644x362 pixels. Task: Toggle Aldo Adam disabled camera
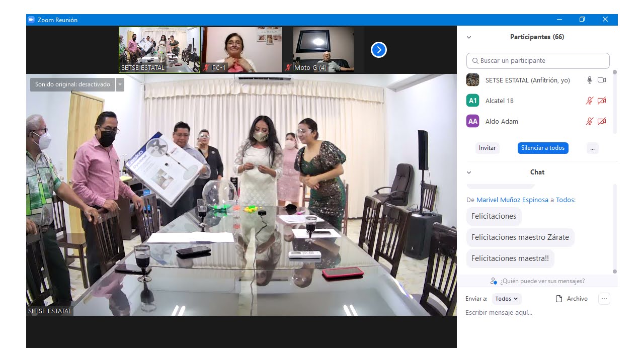click(601, 122)
